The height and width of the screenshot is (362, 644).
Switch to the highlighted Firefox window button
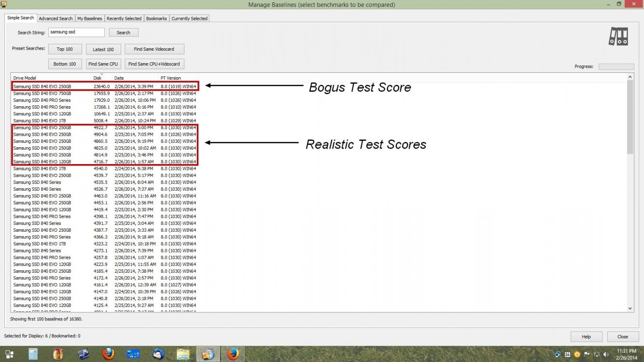[x=233, y=354]
